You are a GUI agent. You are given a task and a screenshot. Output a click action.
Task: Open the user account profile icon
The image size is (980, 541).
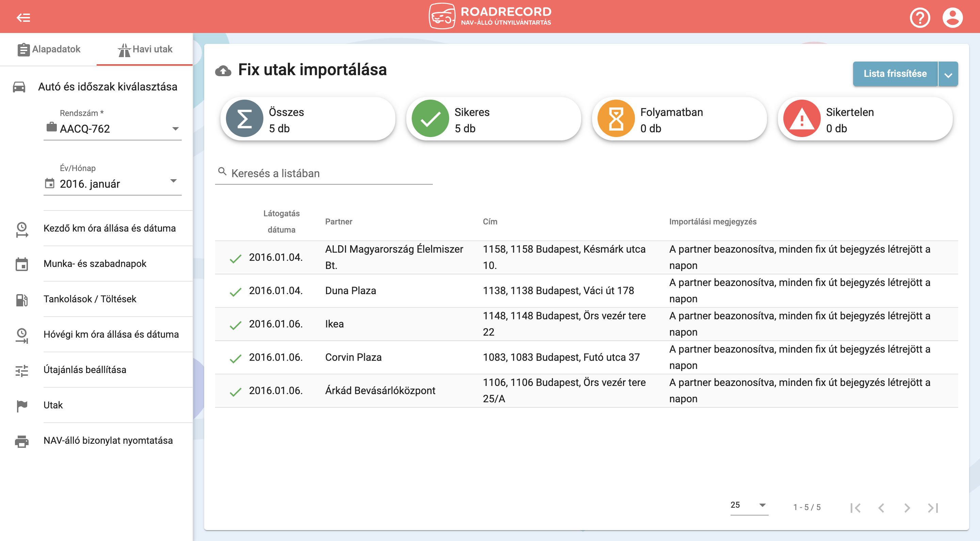coord(952,17)
